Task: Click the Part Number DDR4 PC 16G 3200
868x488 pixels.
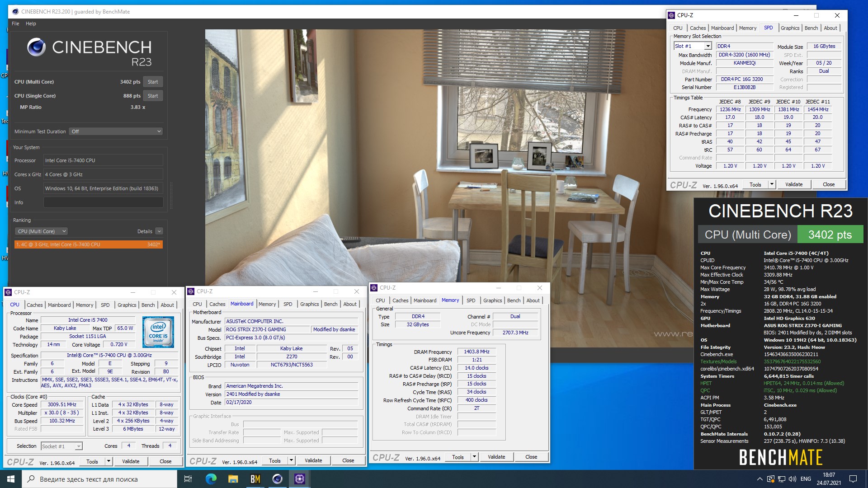Action: pos(744,79)
